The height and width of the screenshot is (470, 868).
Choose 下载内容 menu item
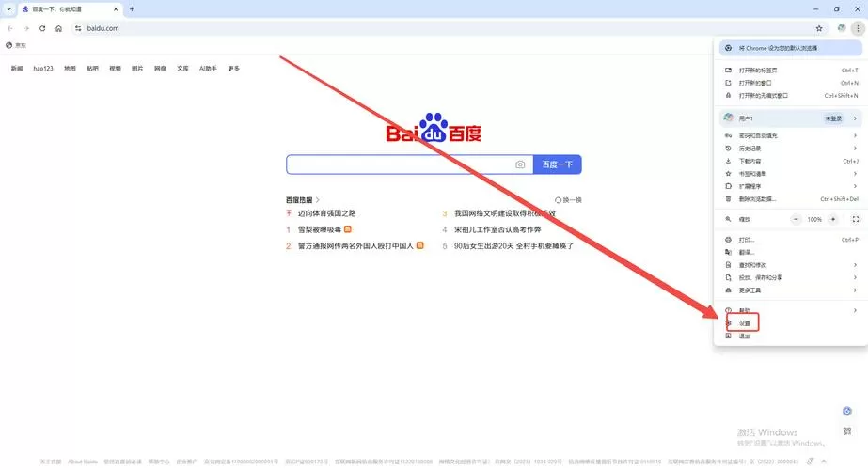point(791,161)
